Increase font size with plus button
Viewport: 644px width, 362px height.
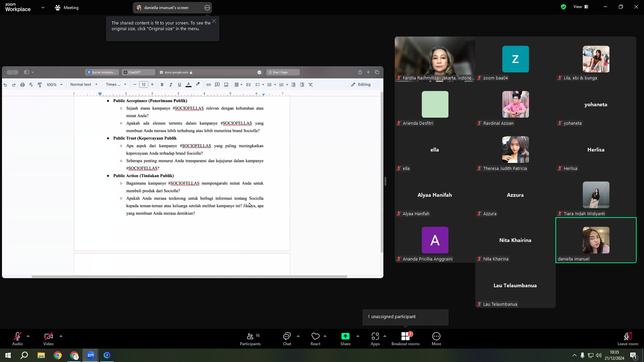tap(152, 84)
